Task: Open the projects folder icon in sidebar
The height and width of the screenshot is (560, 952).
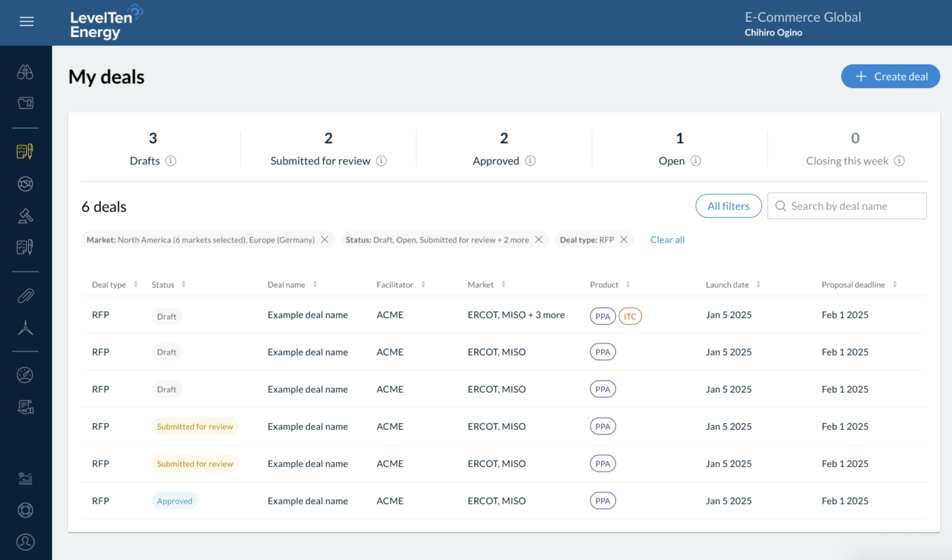Action: (x=25, y=103)
